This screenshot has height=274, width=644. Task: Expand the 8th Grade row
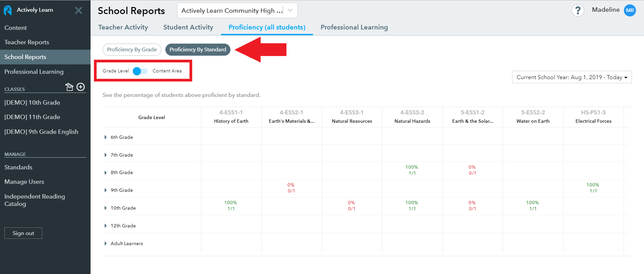[105, 172]
